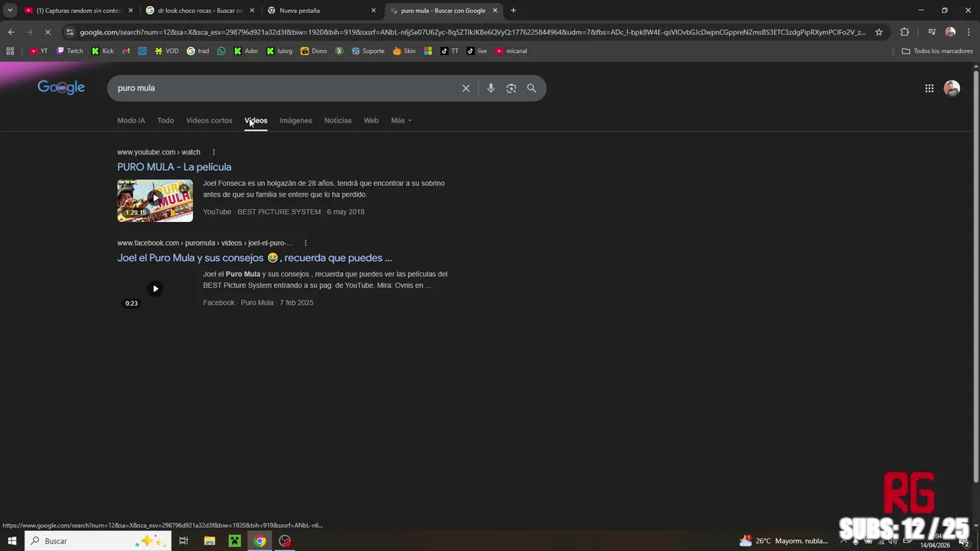Bookmark this page with the star icon
980x551 pixels.
tap(879, 32)
